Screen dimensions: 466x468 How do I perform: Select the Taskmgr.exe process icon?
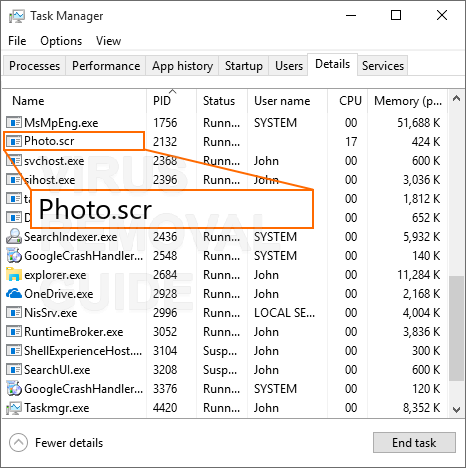14,408
